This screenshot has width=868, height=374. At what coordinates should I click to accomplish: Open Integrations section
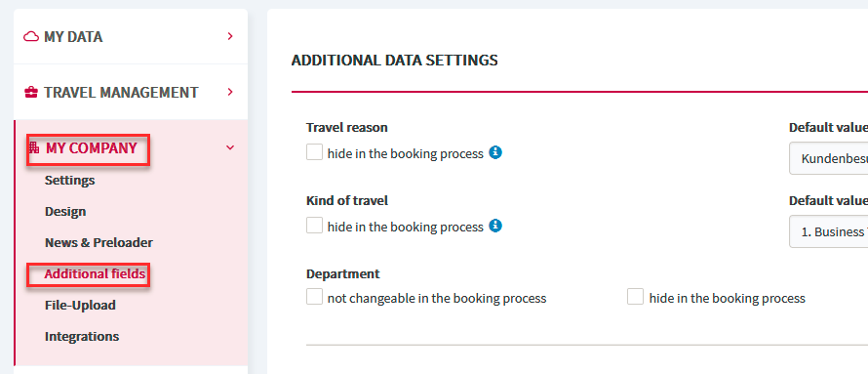coord(82,336)
